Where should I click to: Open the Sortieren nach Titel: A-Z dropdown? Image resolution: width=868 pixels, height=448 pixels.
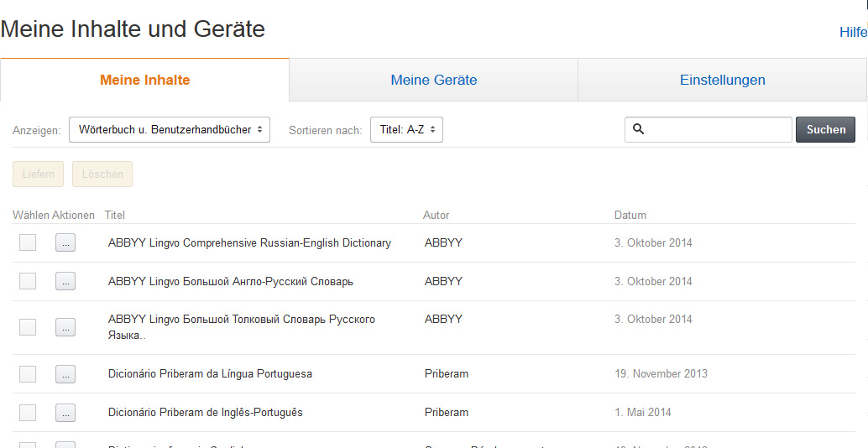click(x=406, y=129)
